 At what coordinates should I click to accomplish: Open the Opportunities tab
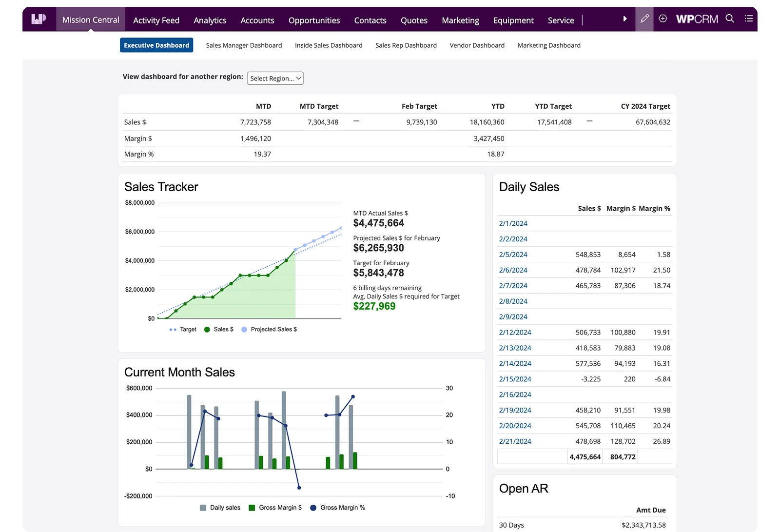(314, 20)
